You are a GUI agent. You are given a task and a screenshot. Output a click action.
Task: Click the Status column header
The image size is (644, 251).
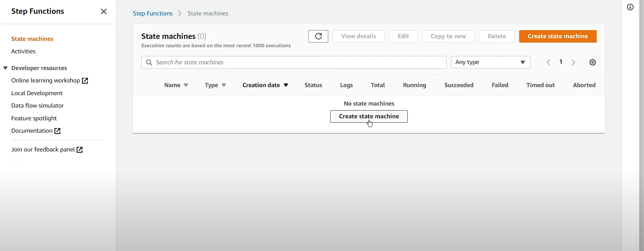click(313, 85)
